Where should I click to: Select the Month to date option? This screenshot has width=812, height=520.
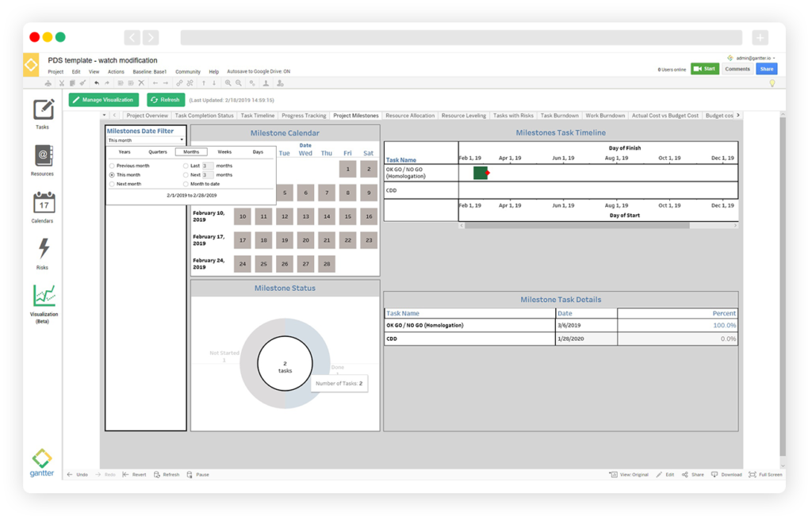pyautogui.click(x=186, y=184)
